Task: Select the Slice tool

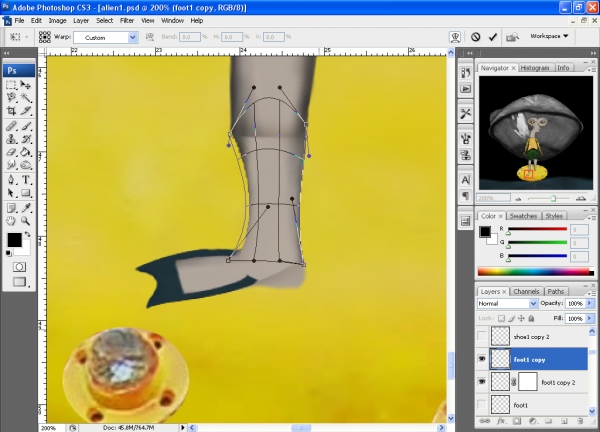Action: pos(26,111)
